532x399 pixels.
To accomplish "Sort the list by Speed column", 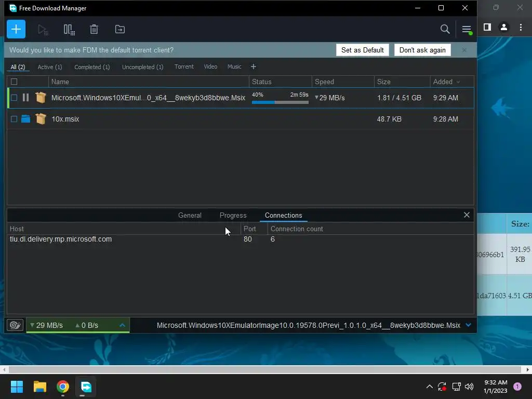I will click(343, 82).
